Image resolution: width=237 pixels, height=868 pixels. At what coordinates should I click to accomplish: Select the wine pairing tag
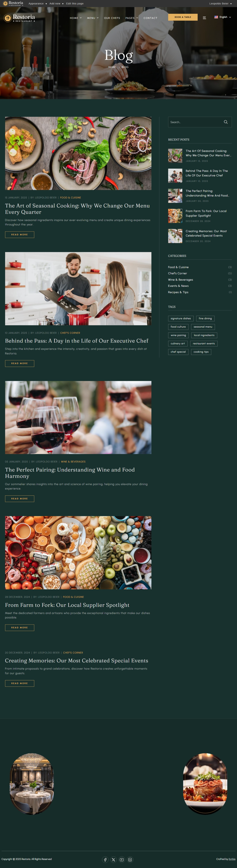[x=178, y=335]
